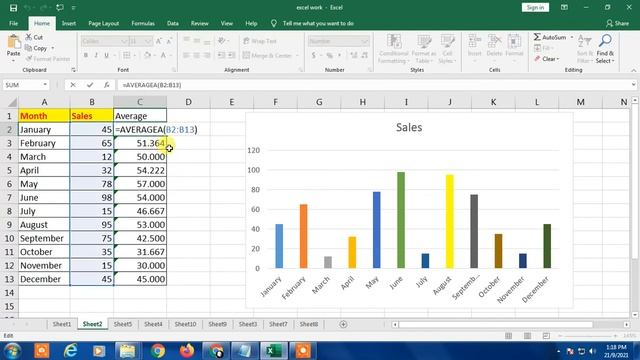Click the zoom slider in status bar

[x=588, y=336]
